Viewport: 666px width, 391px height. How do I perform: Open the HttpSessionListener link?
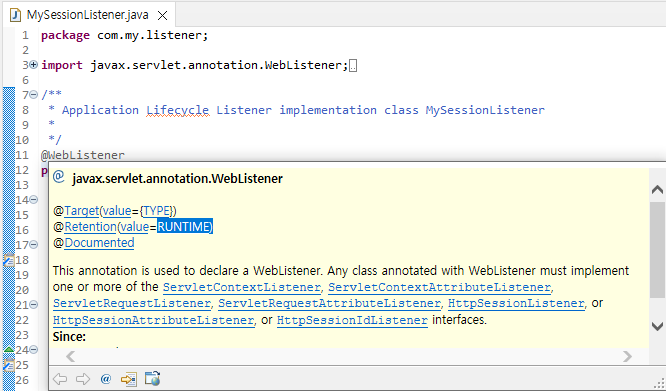click(516, 304)
